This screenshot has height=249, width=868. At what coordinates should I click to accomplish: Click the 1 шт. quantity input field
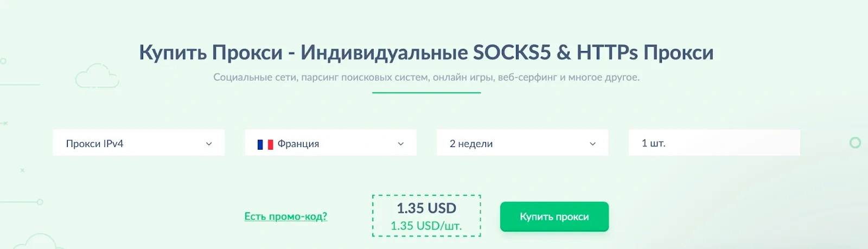coord(714,143)
